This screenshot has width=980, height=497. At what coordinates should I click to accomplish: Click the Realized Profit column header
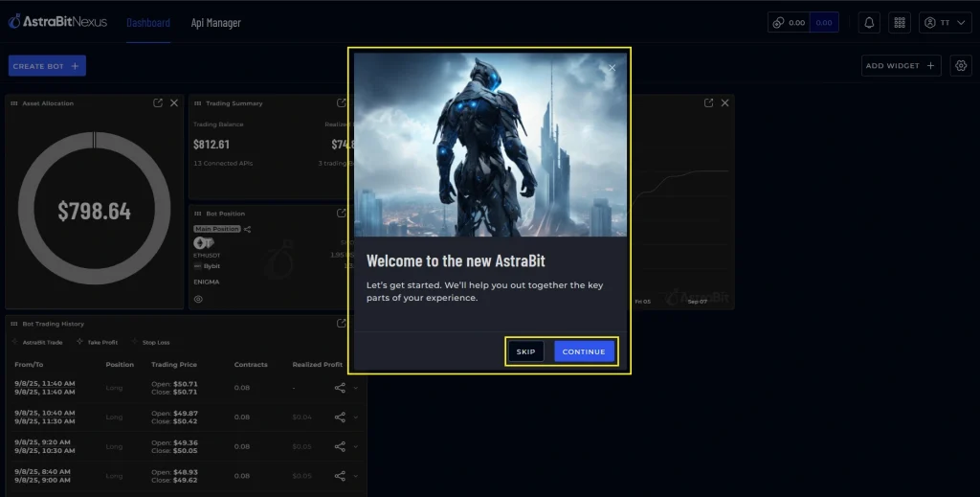(x=318, y=365)
